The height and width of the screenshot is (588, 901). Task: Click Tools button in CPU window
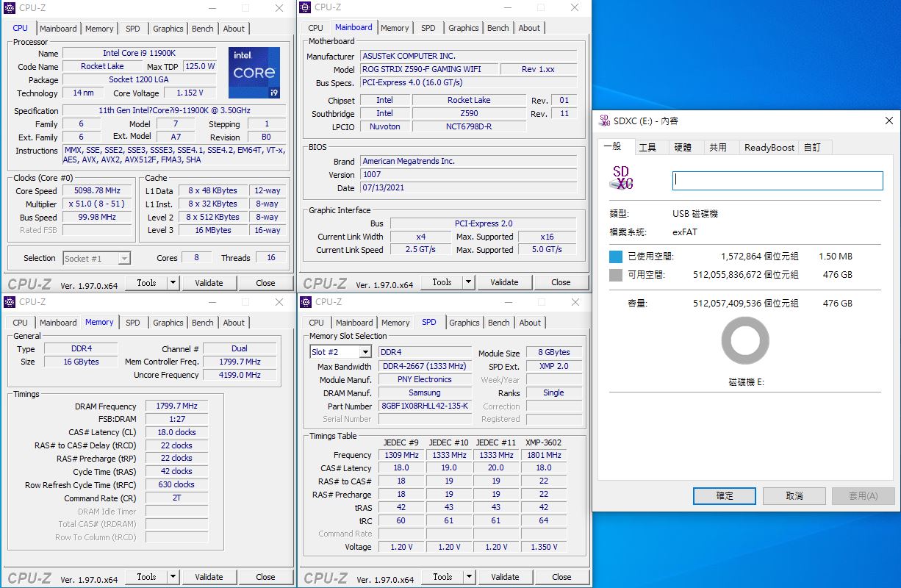[x=146, y=283]
